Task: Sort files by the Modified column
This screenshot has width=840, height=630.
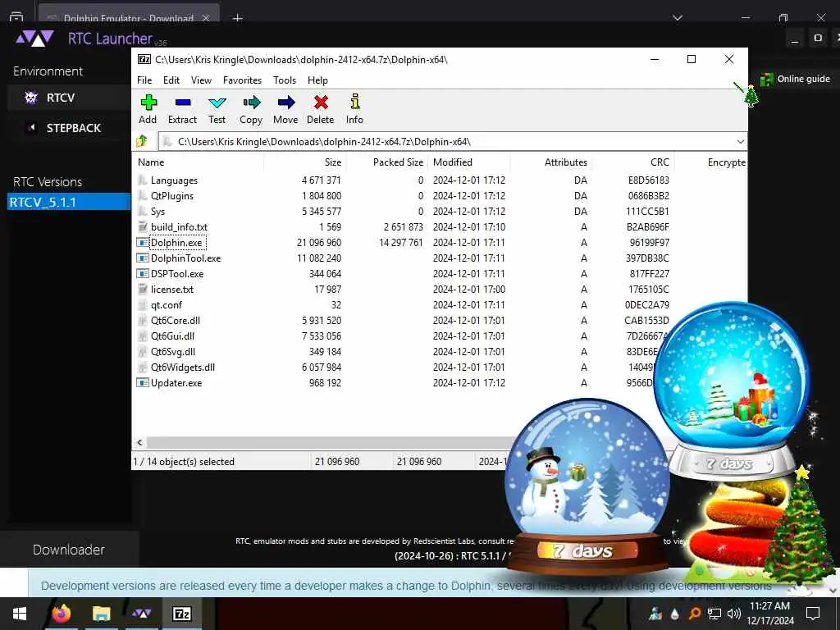Action: coord(469,162)
